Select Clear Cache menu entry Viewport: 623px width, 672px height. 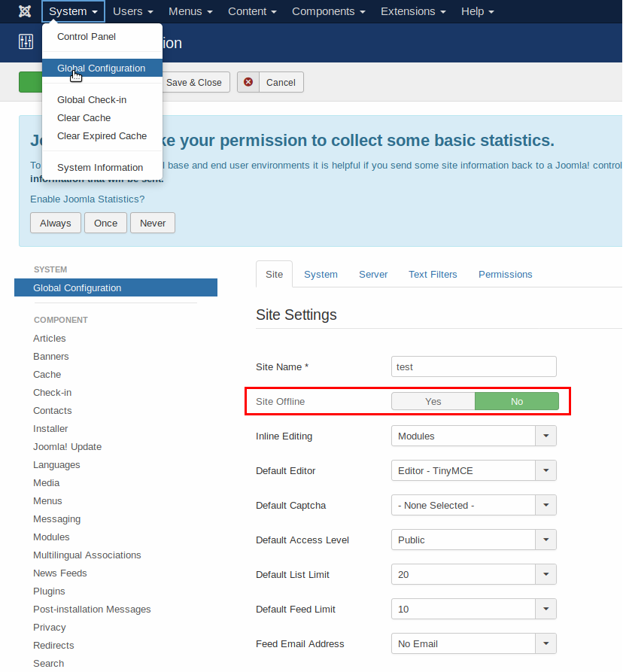pos(84,118)
